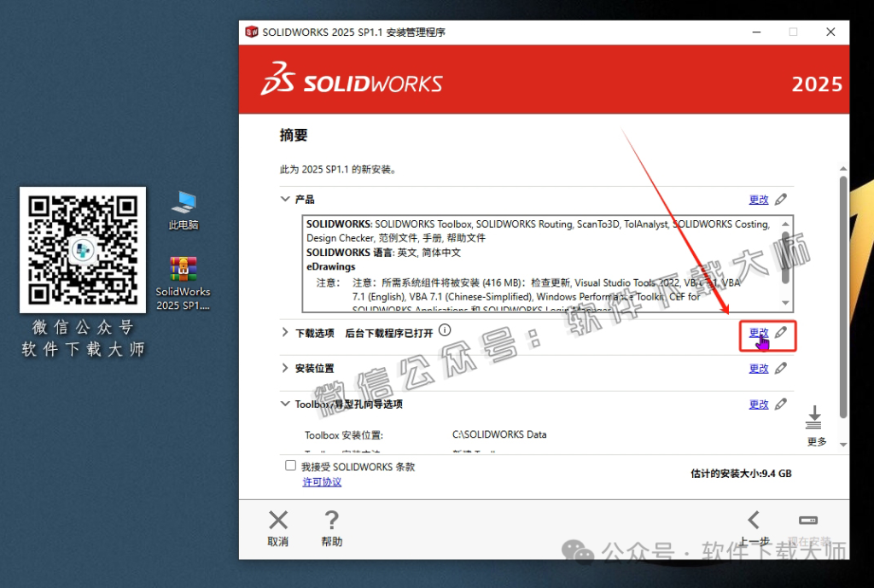Click the back arrow icon labeled 上一步
This screenshot has height=588, width=874.
click(x=755, y=519)
